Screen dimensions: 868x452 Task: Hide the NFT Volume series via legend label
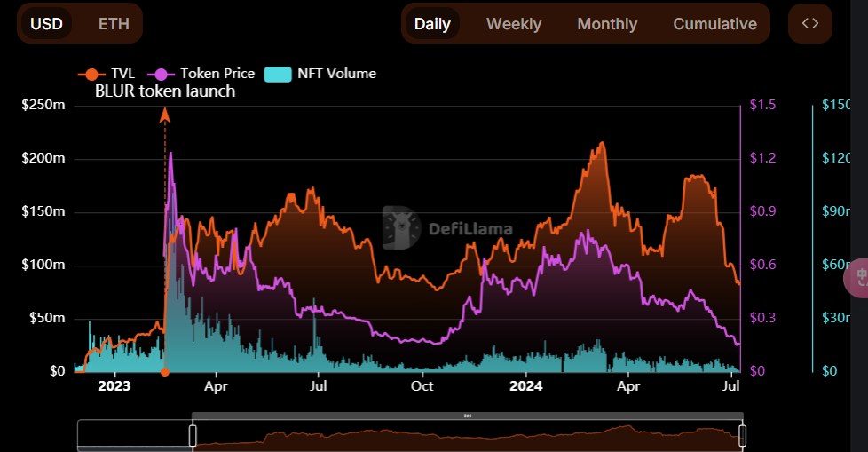[x=336, y=74]
